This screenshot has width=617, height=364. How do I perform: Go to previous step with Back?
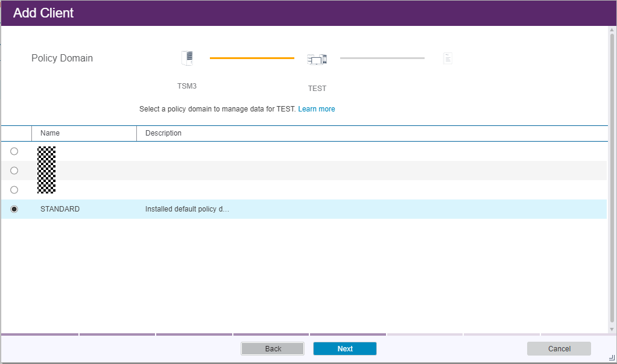click(x=273, y=349)
